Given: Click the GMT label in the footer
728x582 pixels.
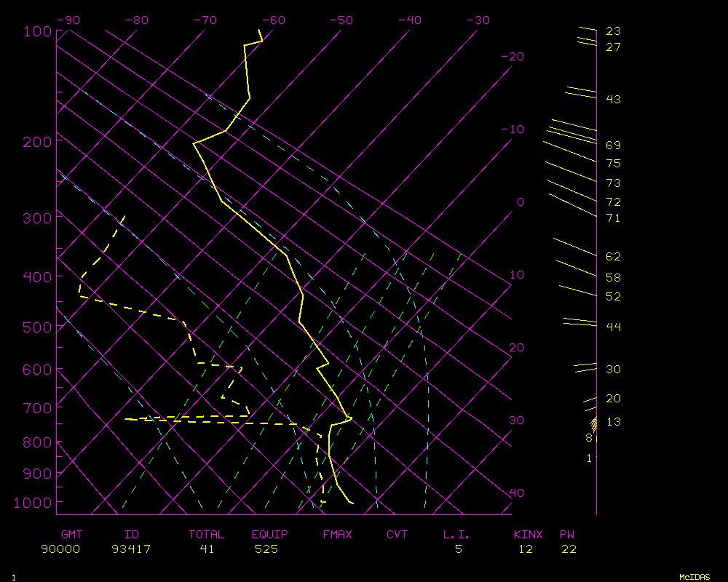Looking at the screenshot, I should coord(71,535).
